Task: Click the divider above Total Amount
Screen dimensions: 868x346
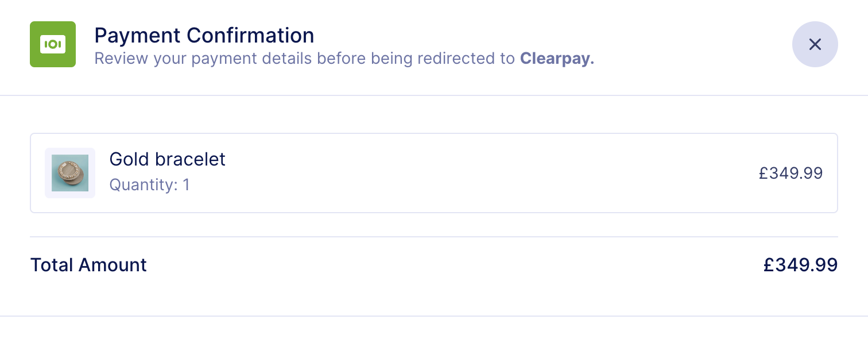Action: [x=433, y=237]
